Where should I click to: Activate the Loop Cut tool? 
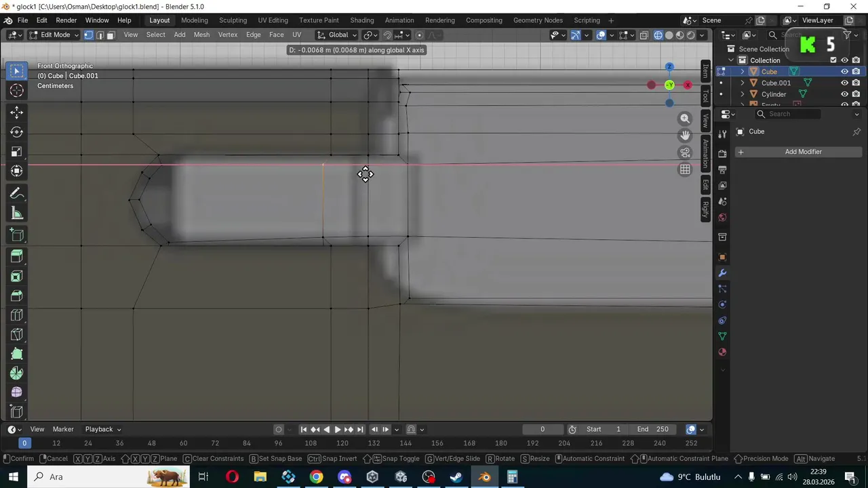17,315
